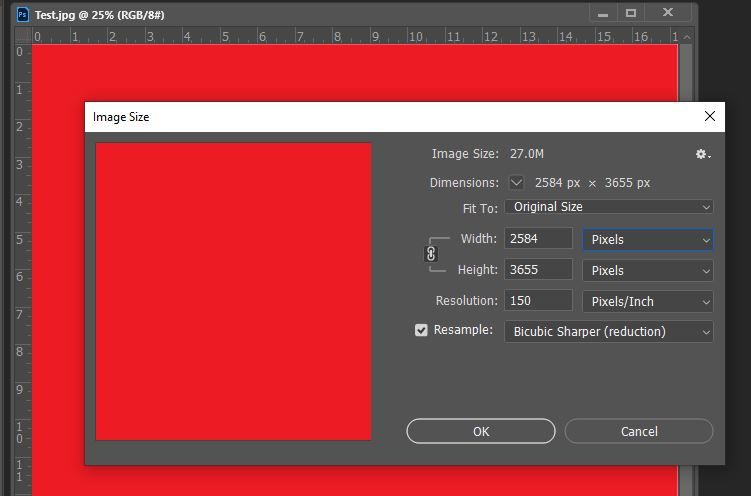Screen dimensions: 751x496
Task: Minimize the Test.jpg document window
Action: coord(603,13)
